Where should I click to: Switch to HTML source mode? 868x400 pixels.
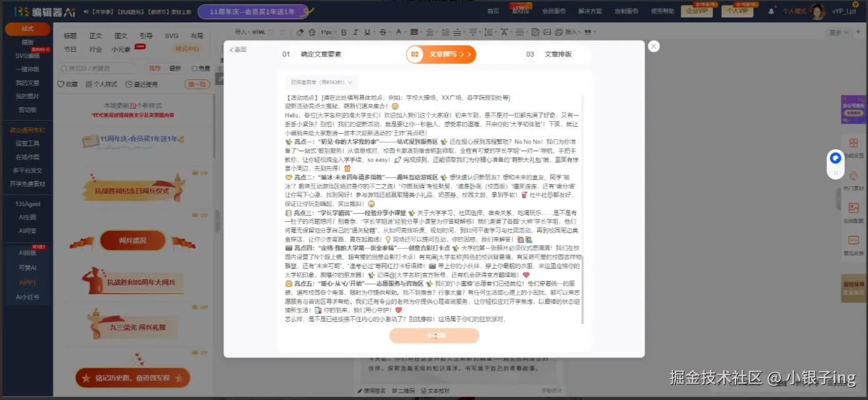point(259,32)
